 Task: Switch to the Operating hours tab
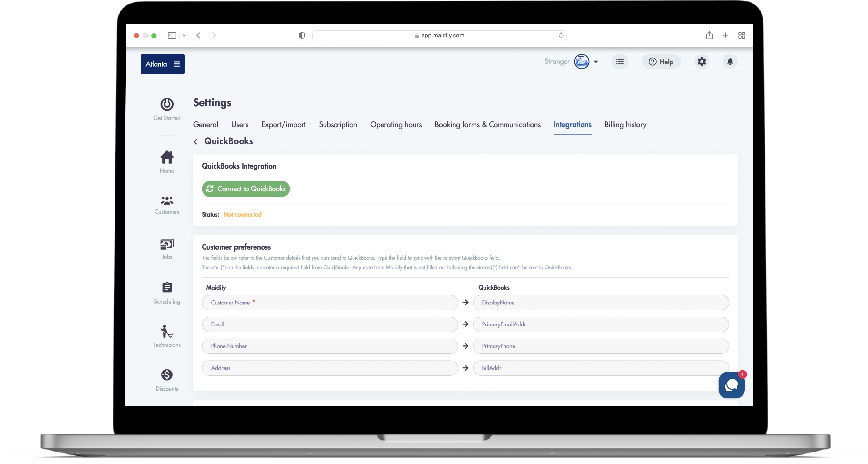tap(395, 125)
